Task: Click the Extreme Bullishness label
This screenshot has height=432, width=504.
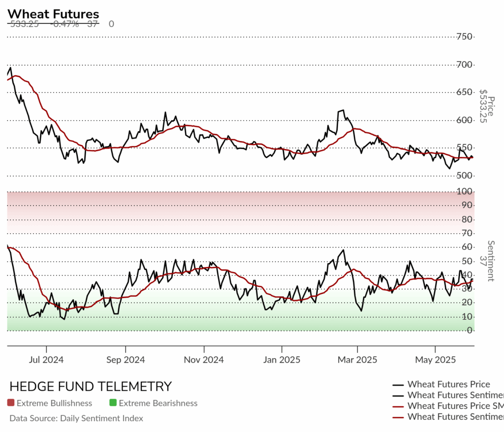Action: 54,403
